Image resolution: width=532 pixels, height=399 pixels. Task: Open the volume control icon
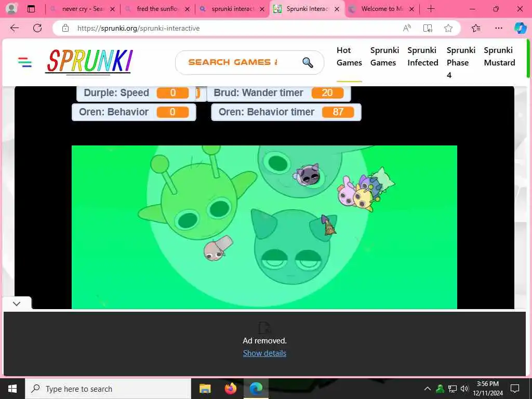tap(464, 389)
